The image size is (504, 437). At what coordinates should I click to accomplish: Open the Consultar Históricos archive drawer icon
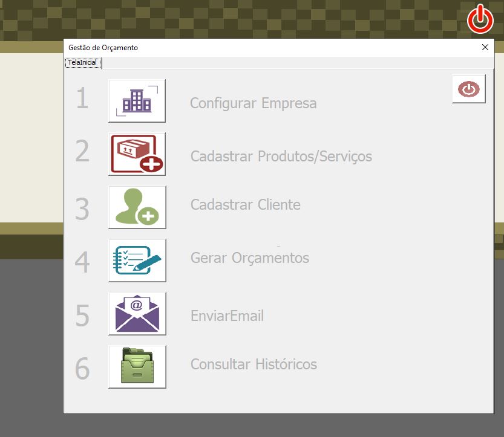(x=137, y=367)
